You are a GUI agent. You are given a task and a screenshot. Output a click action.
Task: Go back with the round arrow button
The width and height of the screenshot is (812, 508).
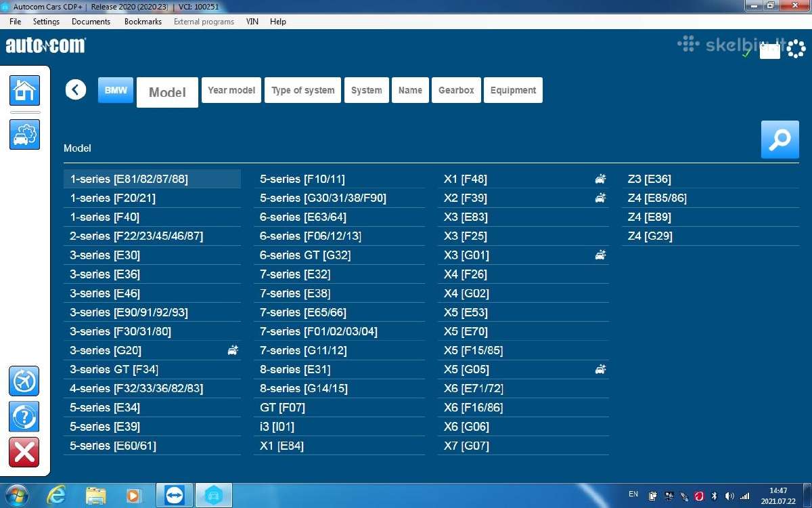76,89
